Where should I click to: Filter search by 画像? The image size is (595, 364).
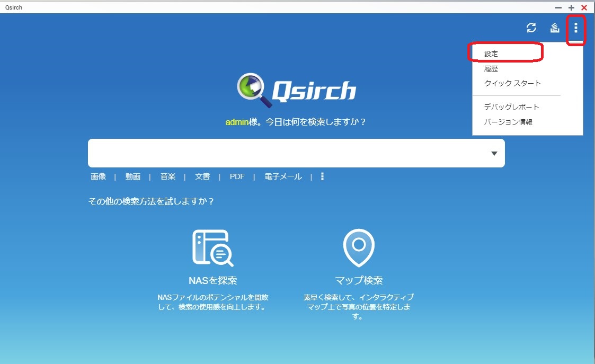coord(98,176)
